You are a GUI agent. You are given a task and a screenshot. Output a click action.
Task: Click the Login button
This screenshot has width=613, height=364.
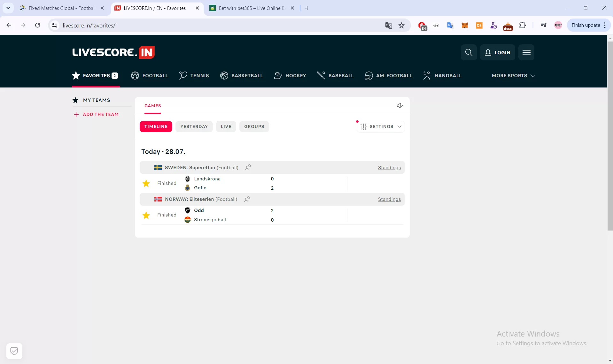coord(497,52)
